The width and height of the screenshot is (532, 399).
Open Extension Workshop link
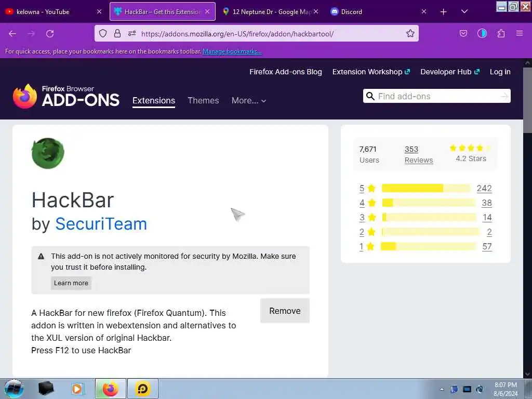click(371, 72)
